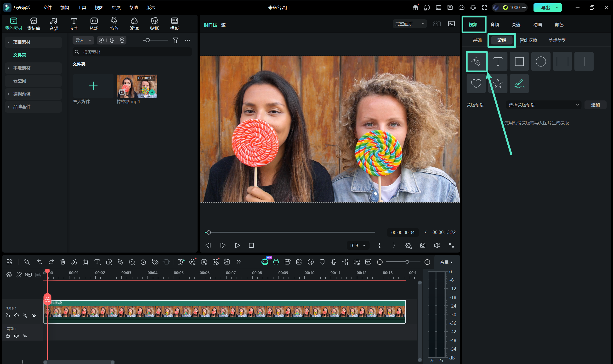The height and width of the screenshot is (364, 613).
Task: Click the 添加 button for mask preset
Action: point(595,105)
